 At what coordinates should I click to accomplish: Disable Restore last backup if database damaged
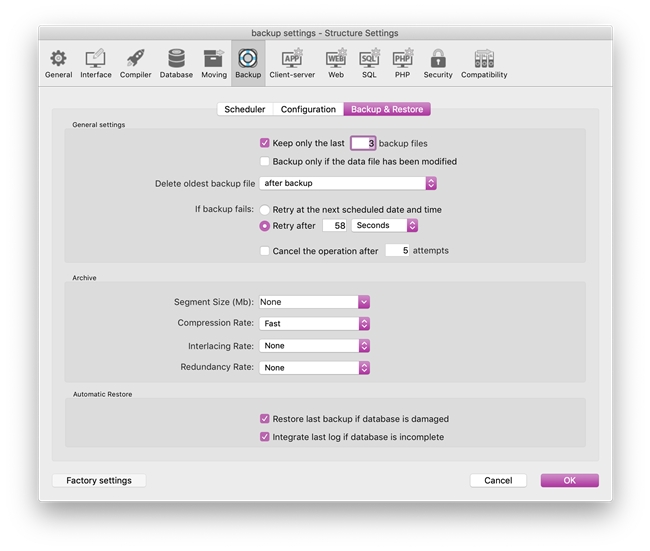click(x=265, y=419)
